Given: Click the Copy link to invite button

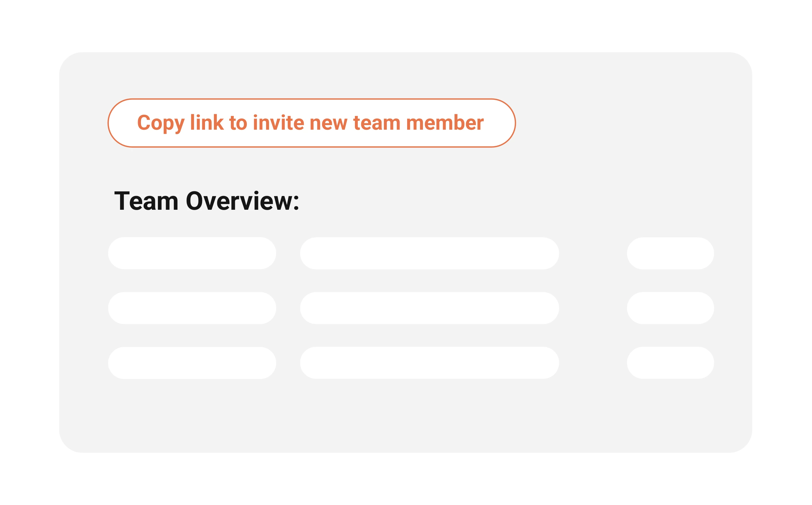Looking at the screenshot, I should [312, 123].
